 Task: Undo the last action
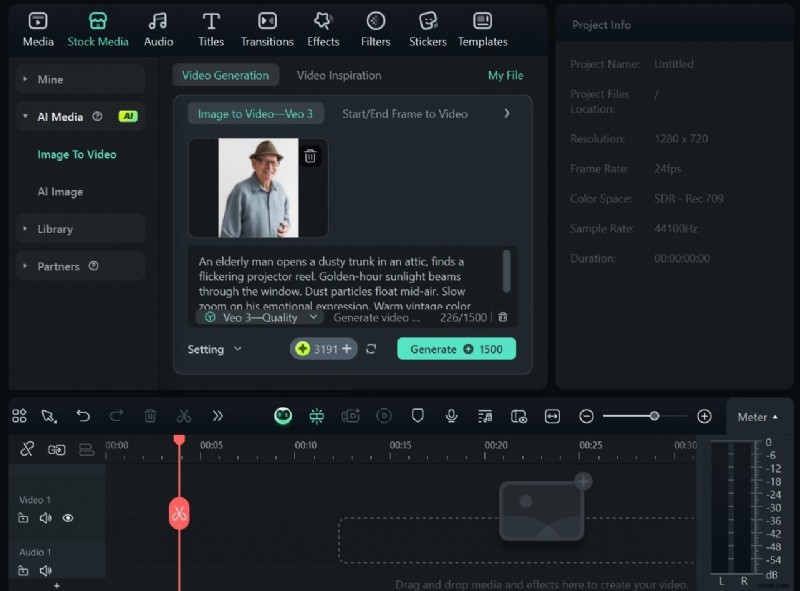(x=84, y=416)
